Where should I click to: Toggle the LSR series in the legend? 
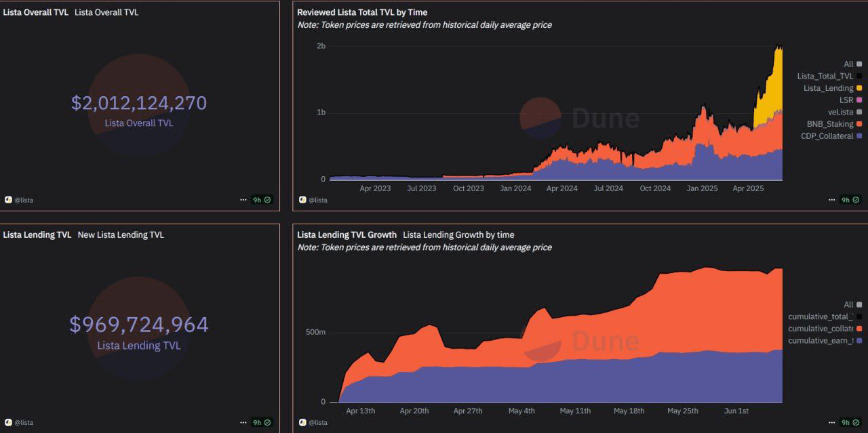850,100
